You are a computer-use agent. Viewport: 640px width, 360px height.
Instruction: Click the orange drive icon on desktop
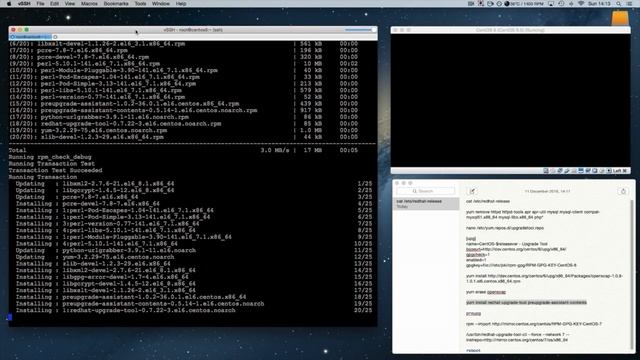tap(620, 18)
